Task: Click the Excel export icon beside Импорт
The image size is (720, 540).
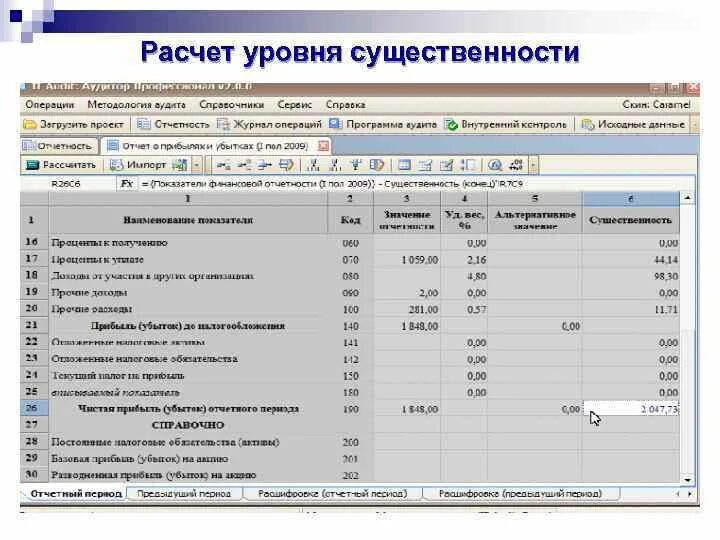Action: pos(180,165)
